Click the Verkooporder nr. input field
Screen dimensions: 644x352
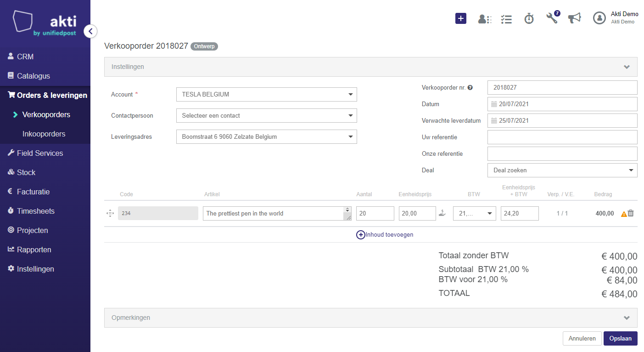[x=562, y=87]
